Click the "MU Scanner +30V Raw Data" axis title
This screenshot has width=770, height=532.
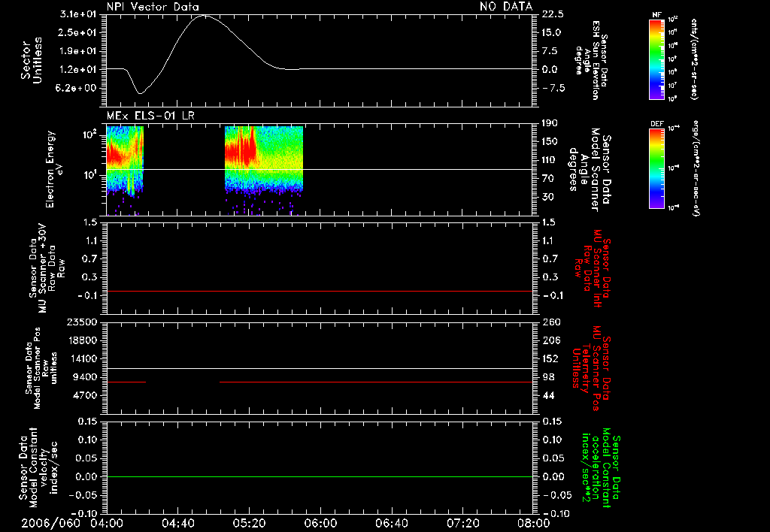coord(47,268)
